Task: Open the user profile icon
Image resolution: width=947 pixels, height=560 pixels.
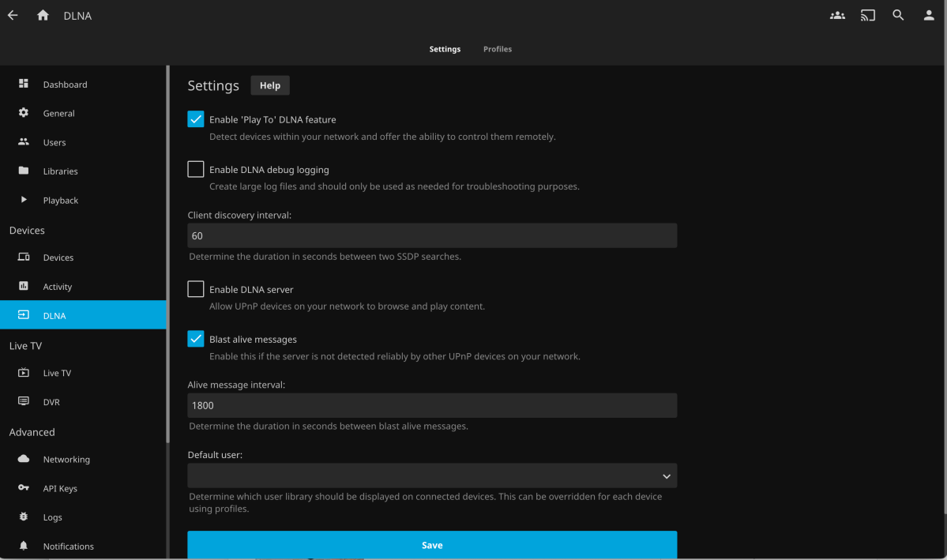Action: [x=929, y=16]
